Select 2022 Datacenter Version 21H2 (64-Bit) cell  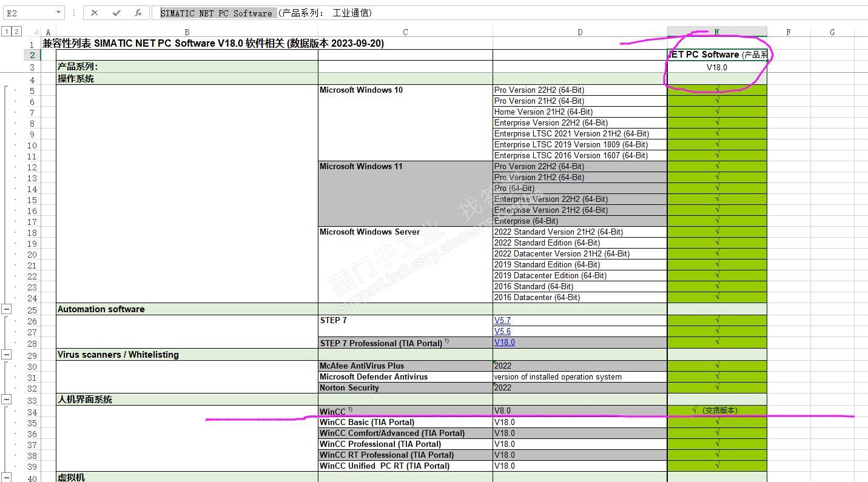pyautogui.click(x=580, y=253)
